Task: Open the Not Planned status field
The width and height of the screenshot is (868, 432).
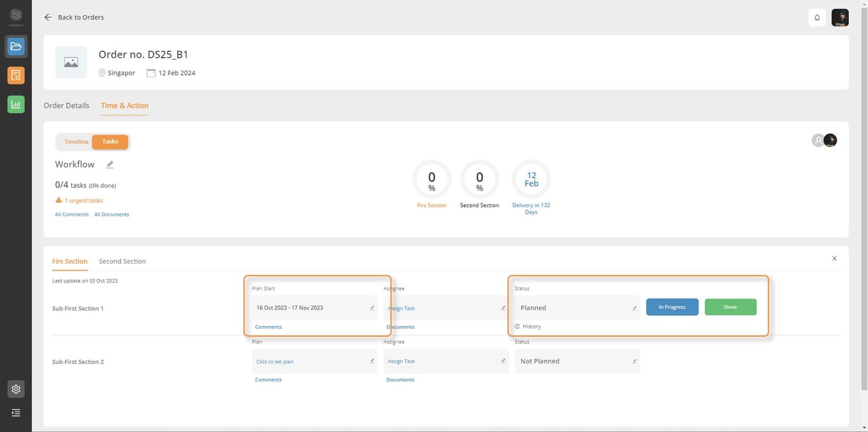Action: (x=577, y=361)
